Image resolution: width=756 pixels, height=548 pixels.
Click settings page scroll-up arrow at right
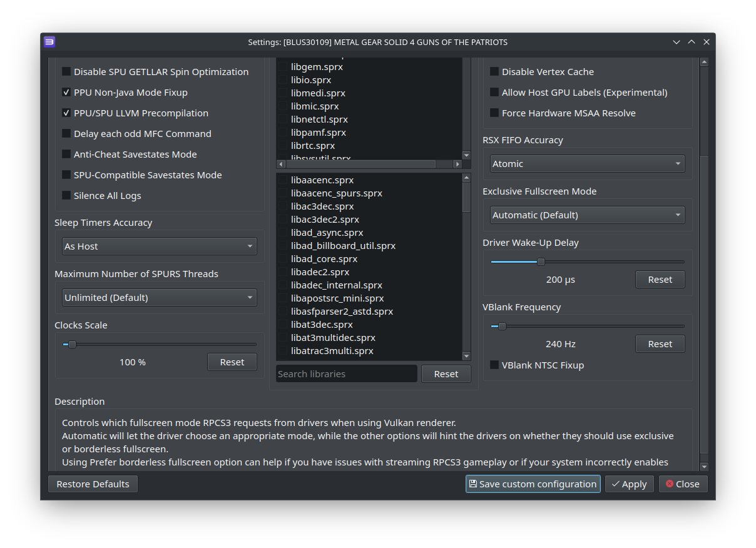point(704,62)
